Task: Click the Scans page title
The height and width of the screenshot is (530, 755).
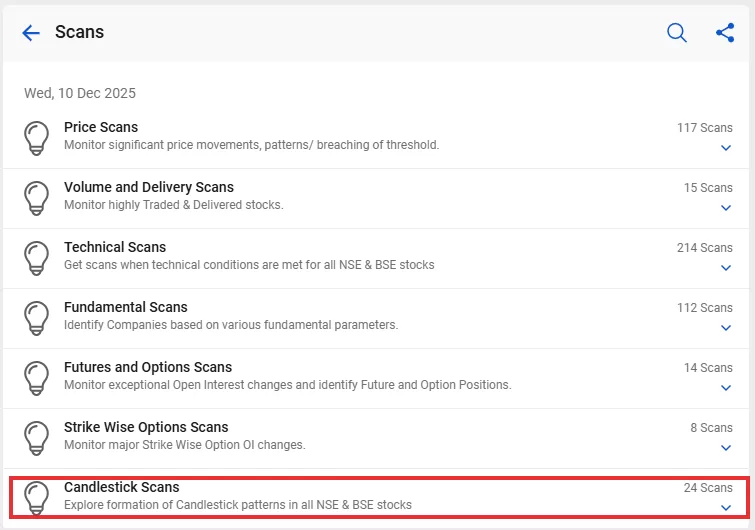Action: pyautogui.click(x=79, y=32)
